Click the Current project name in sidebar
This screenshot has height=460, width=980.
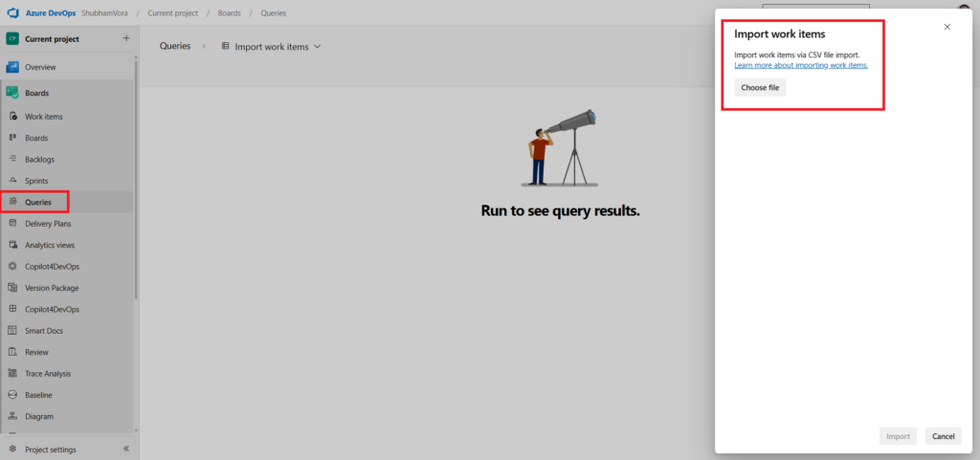52,38
